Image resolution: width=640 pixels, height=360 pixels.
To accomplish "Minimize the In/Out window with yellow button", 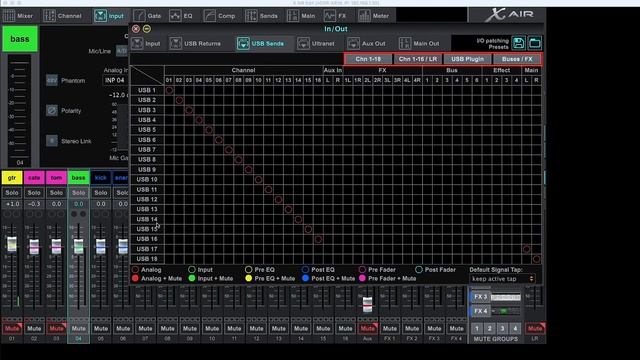I will 147,29.
